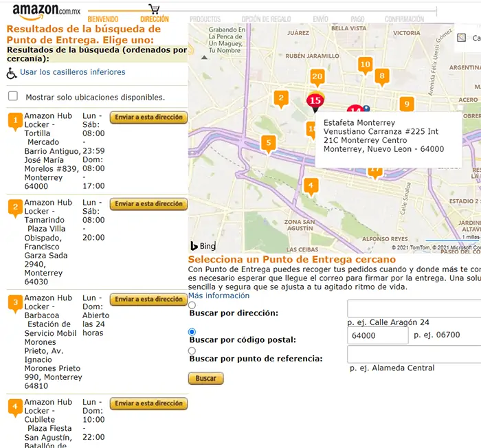Click Abierto las 24 horas hours text
This screenshot has height=448, width=481.
pos(96,324)
